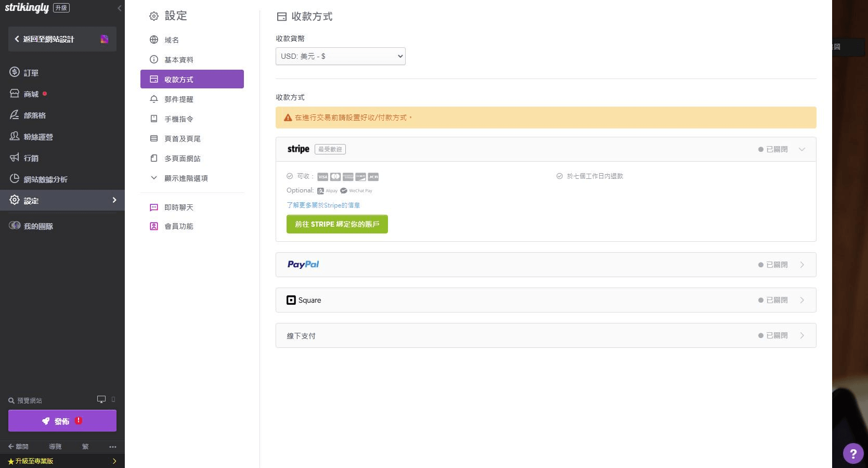Click the 升級 upgrade badge next to strikingly
Screen dimensions: 868x468
[61, 7]
